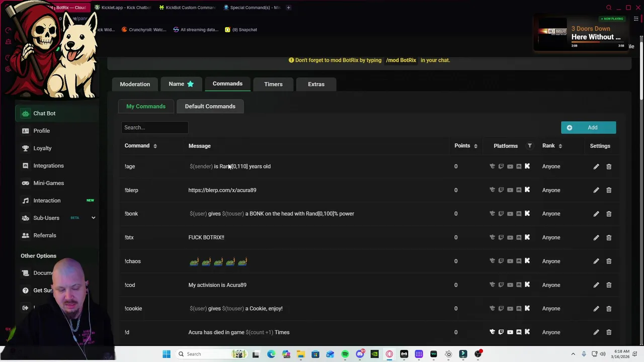This screenshot has height=362, width=644.
Task: Toggle YouTube platform for !d command
Action: click(510, 332)
